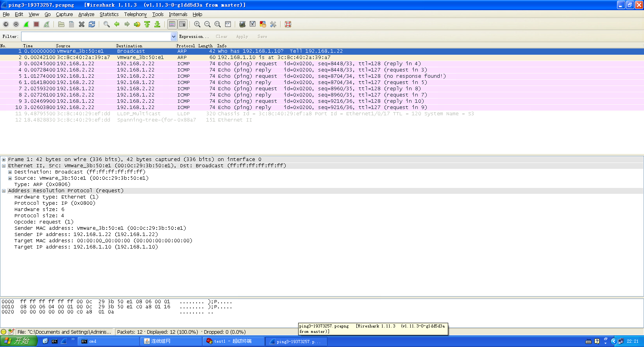Sort packets by Time column header

click(38, 46)
